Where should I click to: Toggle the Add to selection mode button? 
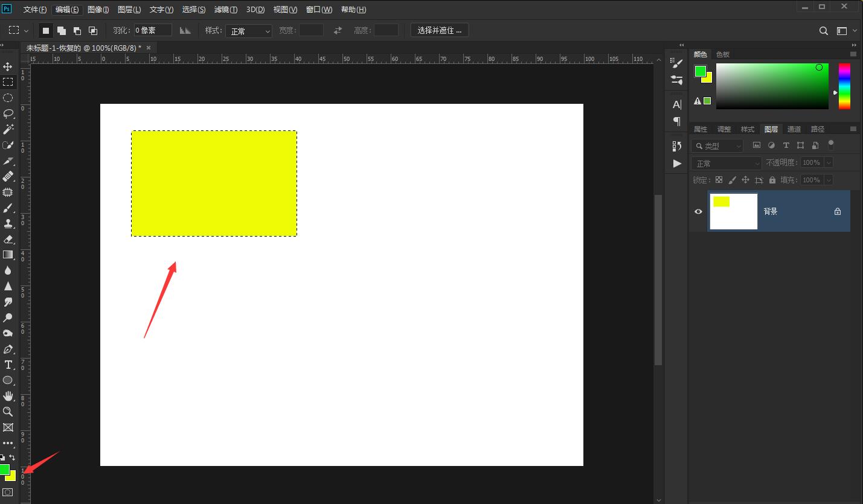(62, 30)
